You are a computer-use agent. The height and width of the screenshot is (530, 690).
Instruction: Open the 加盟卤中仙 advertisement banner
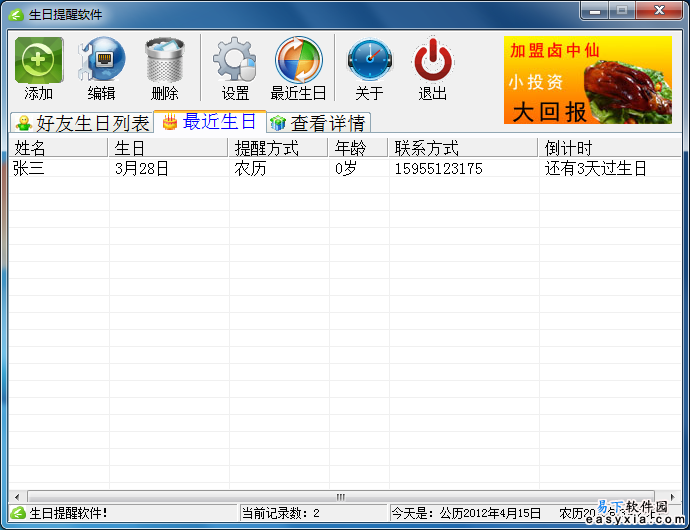(x=587, y=80)
